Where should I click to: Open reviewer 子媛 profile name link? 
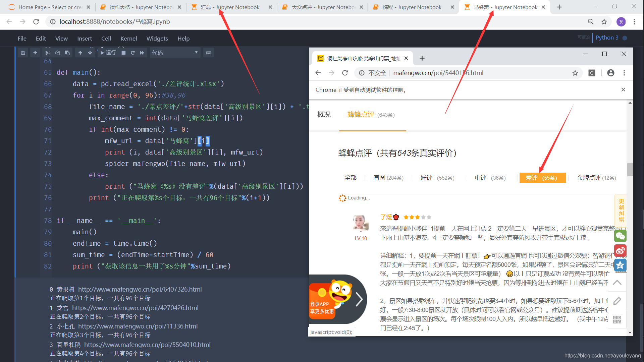point(386,217)
